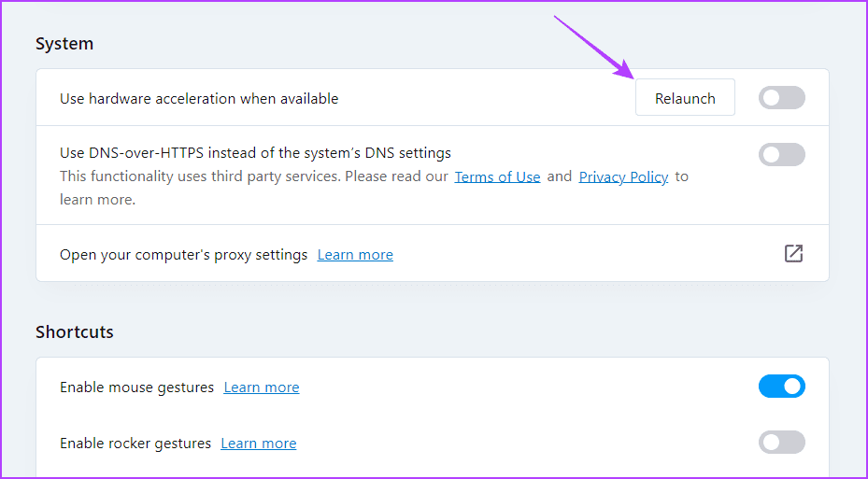Enable the DNS-over-HTTPS switch
The width and height of the screenshot is (868, 479).
pyautogui.click(x=781, y=154)
